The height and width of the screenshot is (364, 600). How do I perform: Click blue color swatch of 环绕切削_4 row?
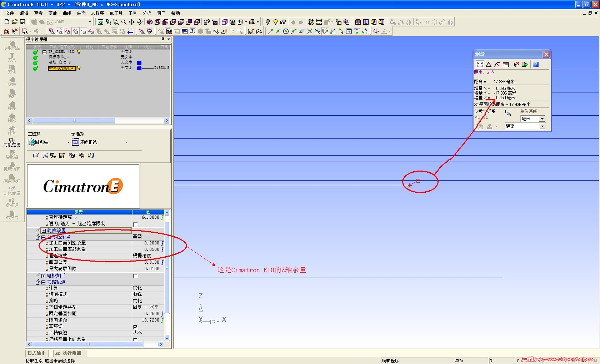pyautogui.click(x=139, y=68)
